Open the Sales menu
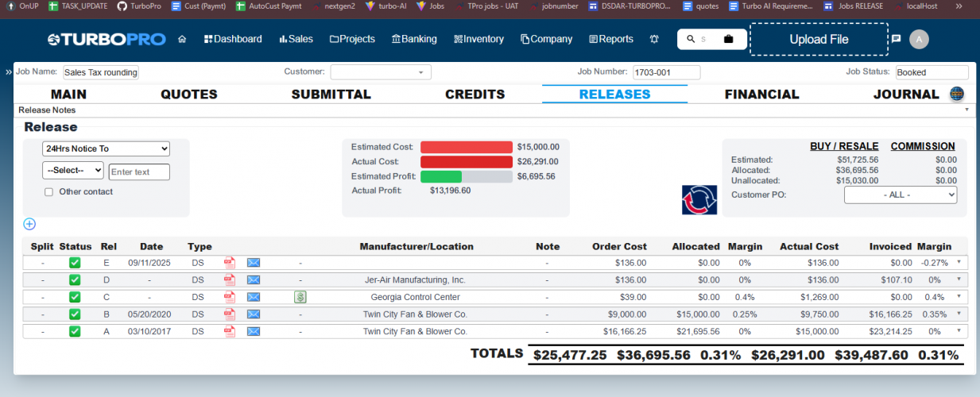Image resolution: width=980 pixels, height=397 pixels. 296,39
